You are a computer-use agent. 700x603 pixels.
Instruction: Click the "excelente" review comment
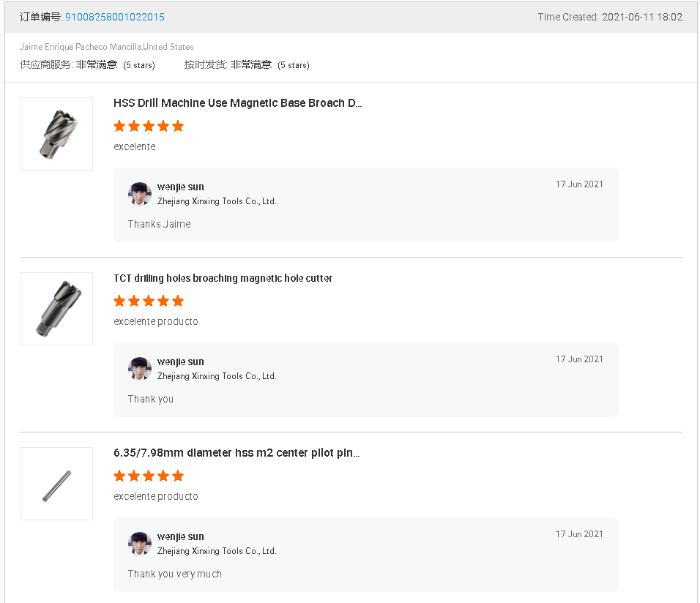click(x=135, y=146)
